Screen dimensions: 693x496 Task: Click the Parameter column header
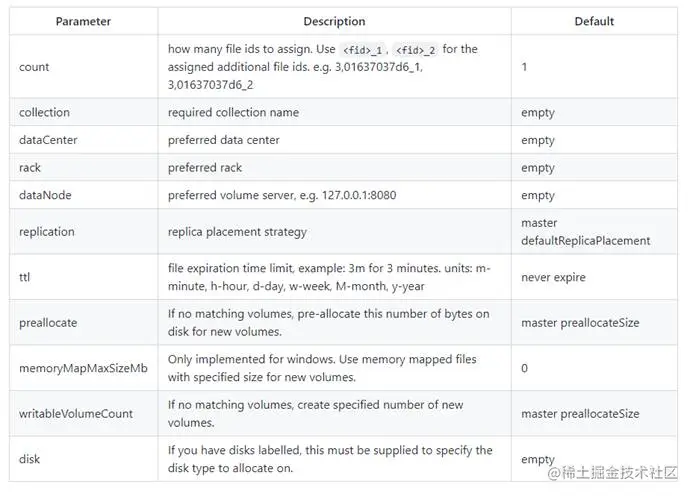tap(83, 21)
